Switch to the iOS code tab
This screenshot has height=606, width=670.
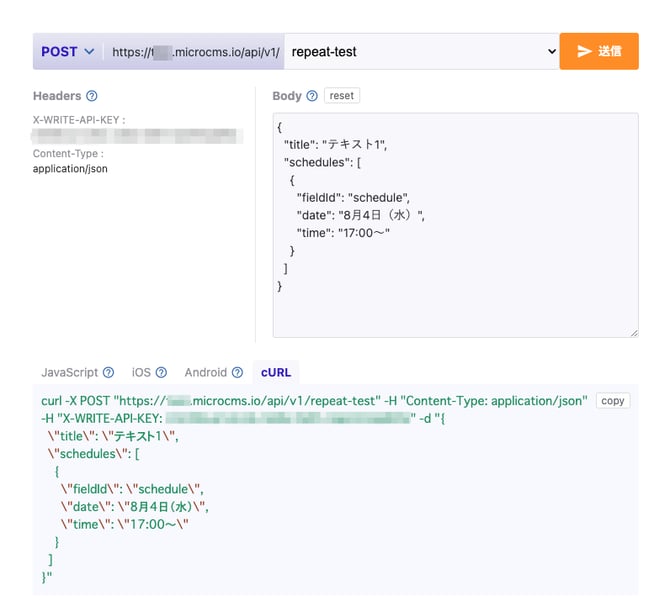pos(141,372)
